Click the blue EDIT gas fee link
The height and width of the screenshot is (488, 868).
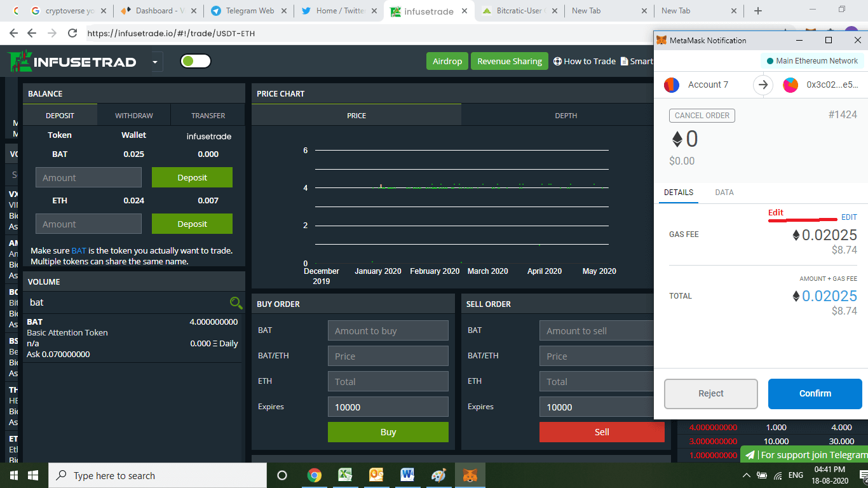pyautogui.click(x=849, y=217)
